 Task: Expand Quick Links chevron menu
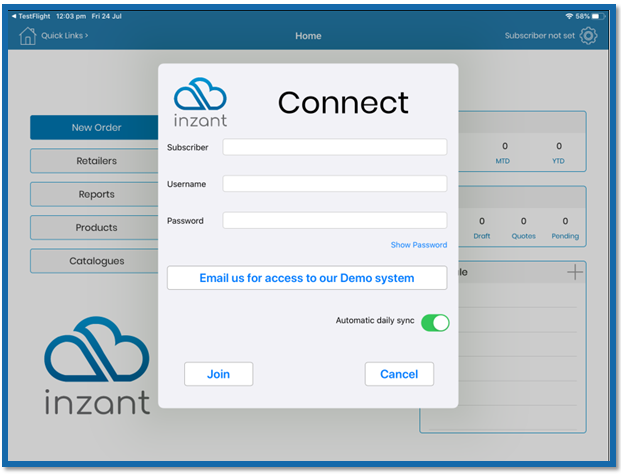click(65, 36)
